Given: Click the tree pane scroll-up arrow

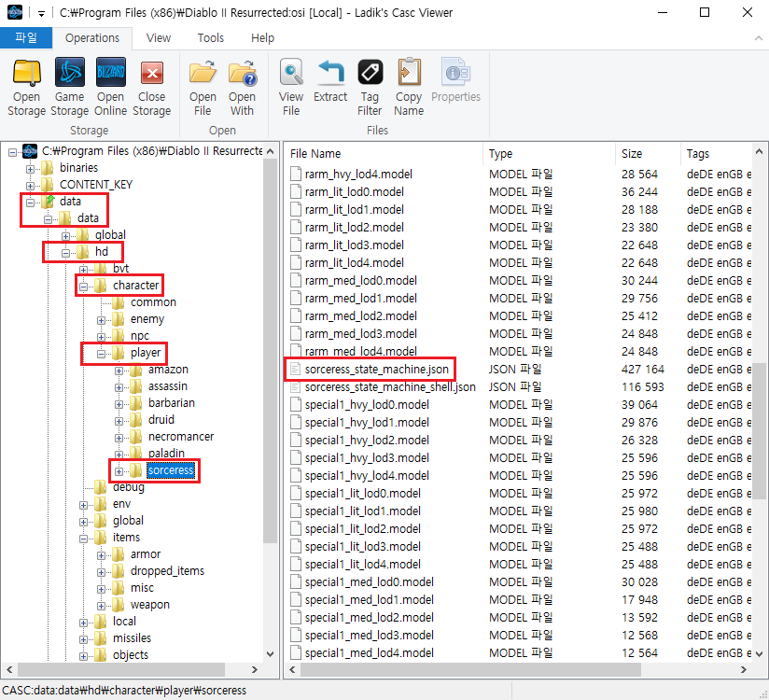Looking at the screenshot, I should pos(271,151).
